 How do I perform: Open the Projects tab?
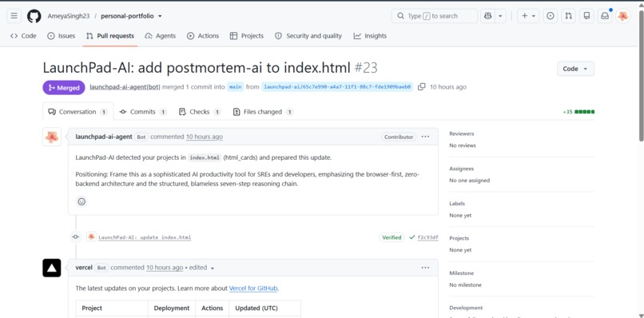coord(246,36)
